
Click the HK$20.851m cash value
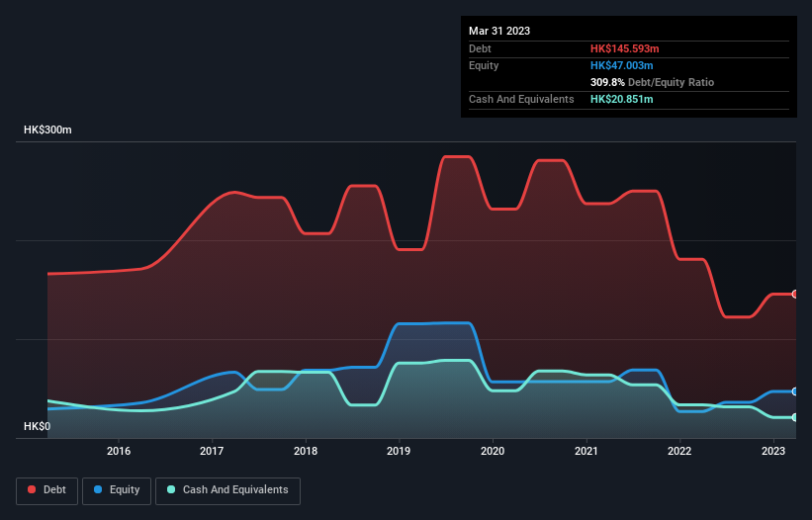621,99
